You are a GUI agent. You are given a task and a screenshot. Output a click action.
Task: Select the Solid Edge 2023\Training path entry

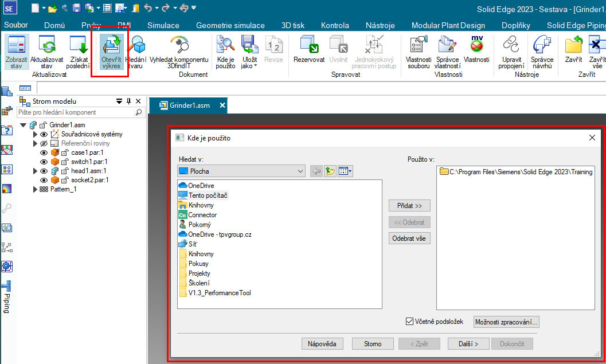tap(516, 172)
